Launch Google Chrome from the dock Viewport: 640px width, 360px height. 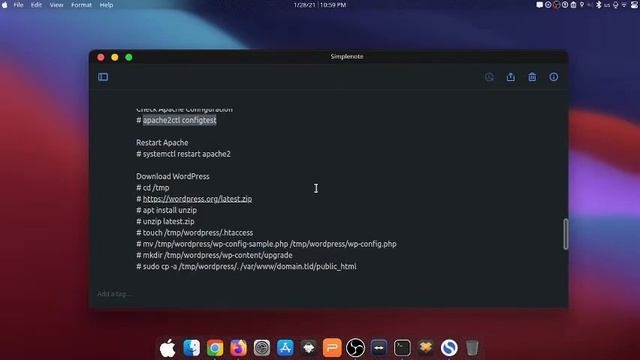pos(215,348)
